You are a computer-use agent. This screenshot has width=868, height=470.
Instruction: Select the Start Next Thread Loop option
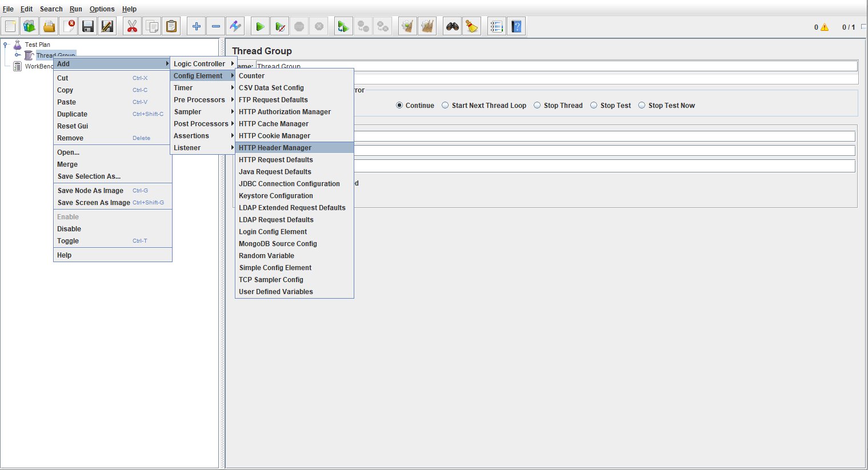coord(445,105)
